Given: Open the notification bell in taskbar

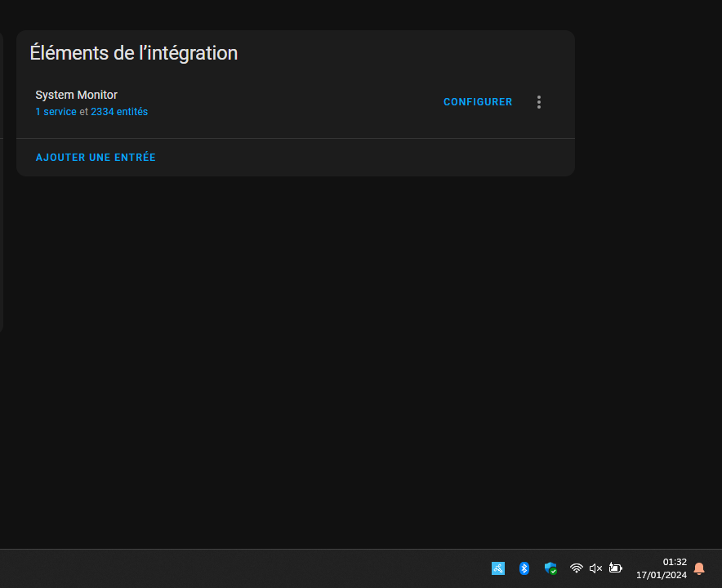Looking at the screenshot, I should [699, 568].
